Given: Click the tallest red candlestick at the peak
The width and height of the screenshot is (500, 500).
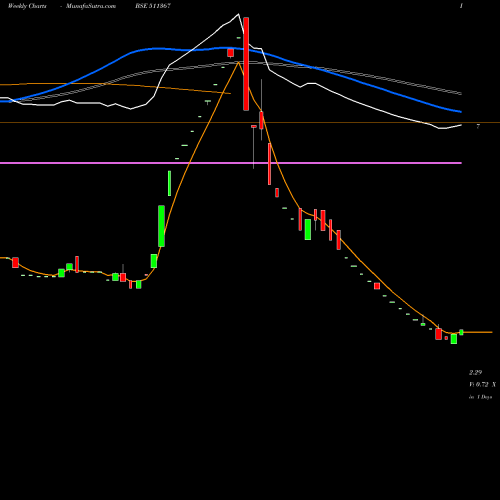Looking at the screenshot, I should (246, 64).
